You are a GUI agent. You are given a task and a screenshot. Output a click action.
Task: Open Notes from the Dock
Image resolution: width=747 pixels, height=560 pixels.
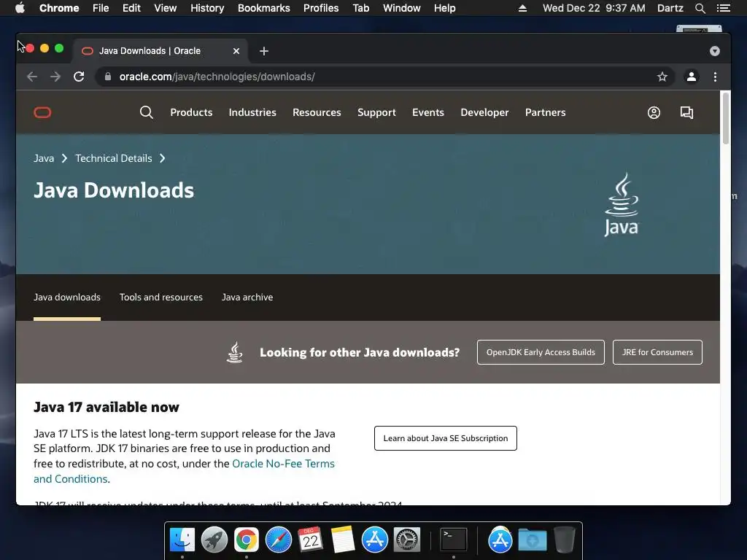[343, 540]
